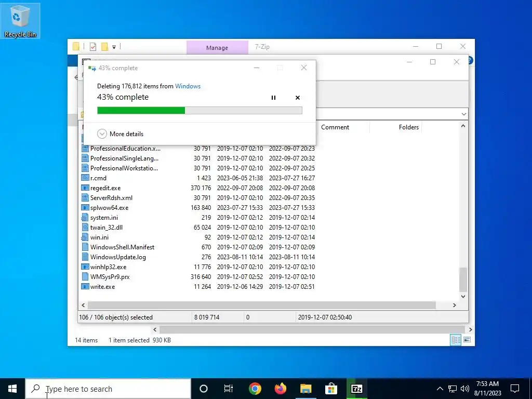Select the win.ini file icon
532x399 pixels.
[x=85, y=237]
